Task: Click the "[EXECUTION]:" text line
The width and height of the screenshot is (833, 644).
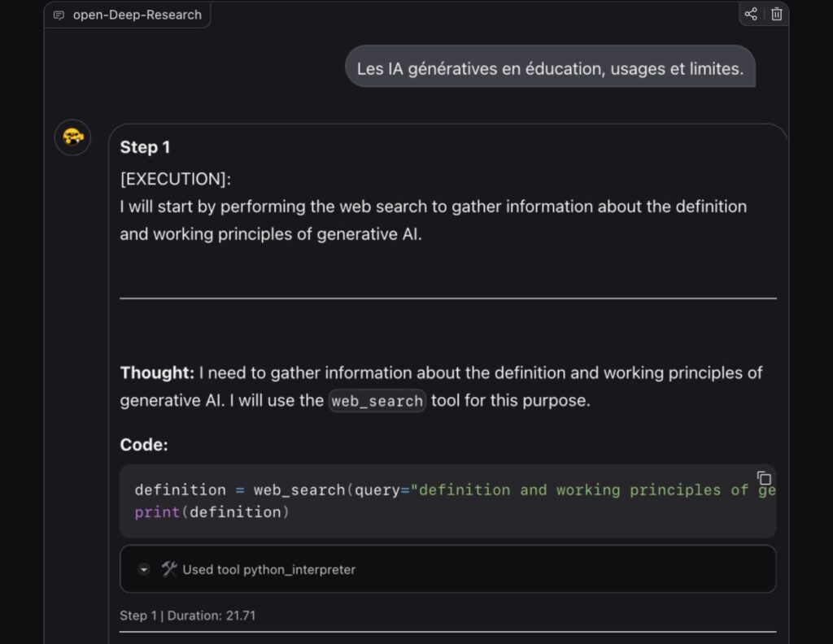Action: pos(175,179)
